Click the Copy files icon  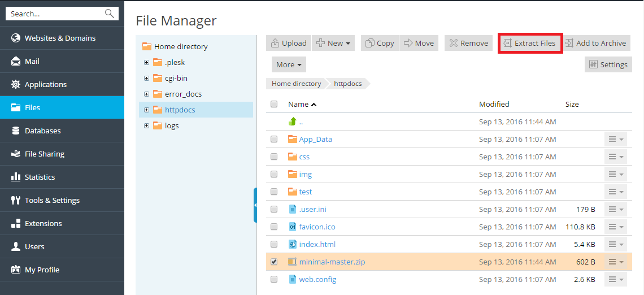(x=370, y=44)
